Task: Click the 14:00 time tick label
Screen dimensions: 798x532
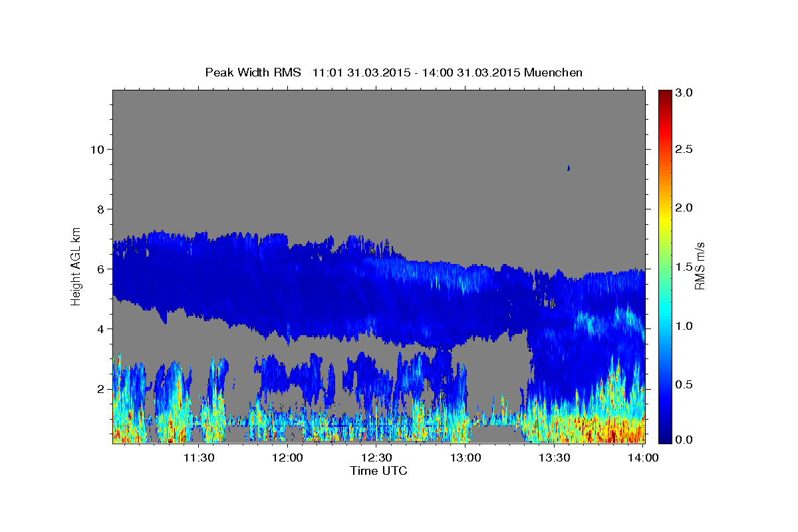Action: click(643, 458)
